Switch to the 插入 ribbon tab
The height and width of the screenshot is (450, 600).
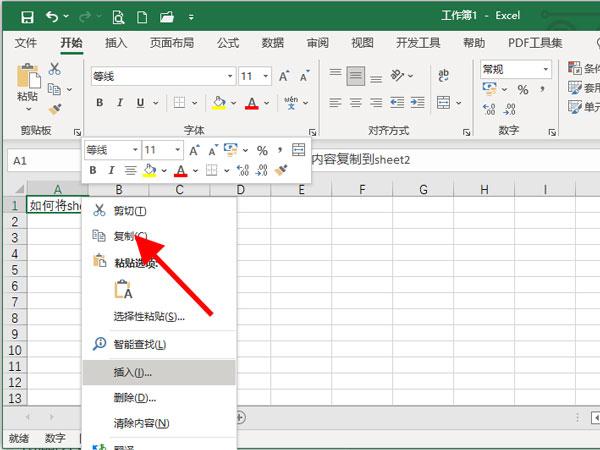[116, 43]
